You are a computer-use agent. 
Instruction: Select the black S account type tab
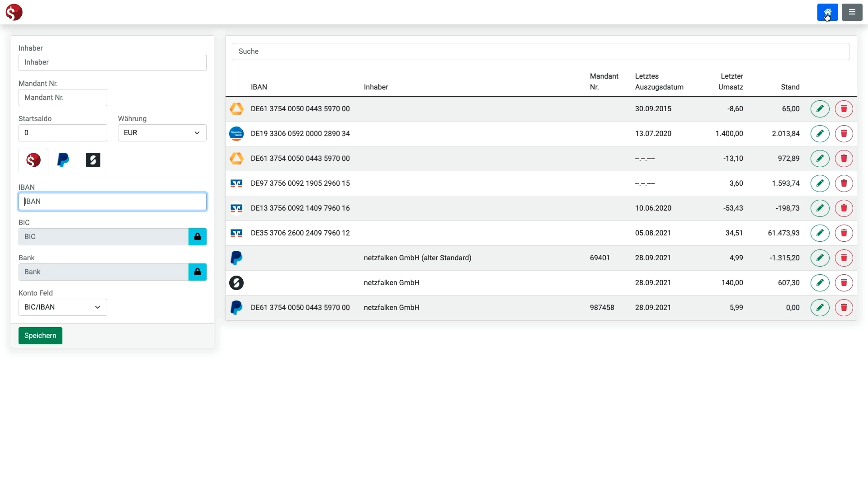coord(93,160)
